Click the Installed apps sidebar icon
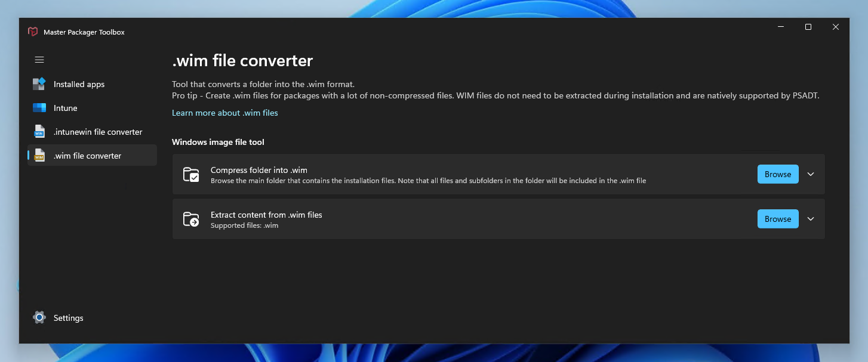Screen dimensions: 868x362 pos(39,84)
